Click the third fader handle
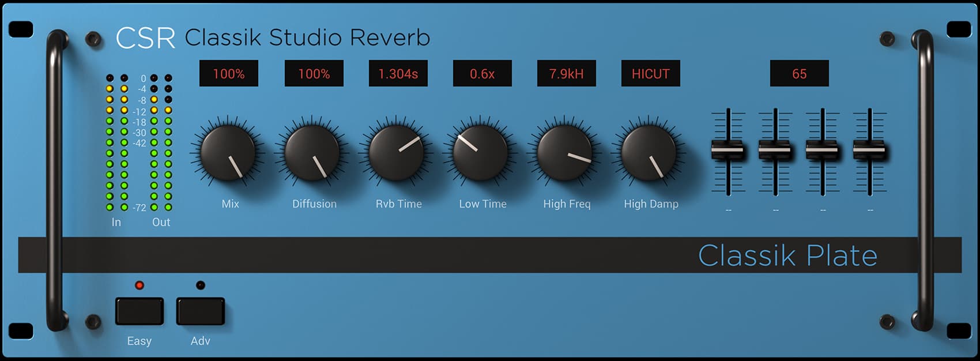Image resolution: width=980 pixels, height=361 pixels. coord(823,150)
